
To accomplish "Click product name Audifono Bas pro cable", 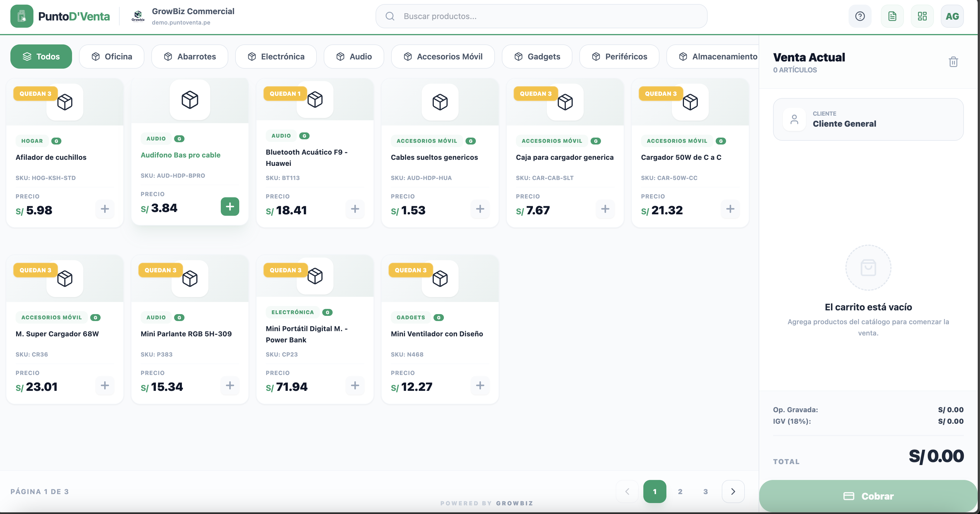I will tap(181, 155).
